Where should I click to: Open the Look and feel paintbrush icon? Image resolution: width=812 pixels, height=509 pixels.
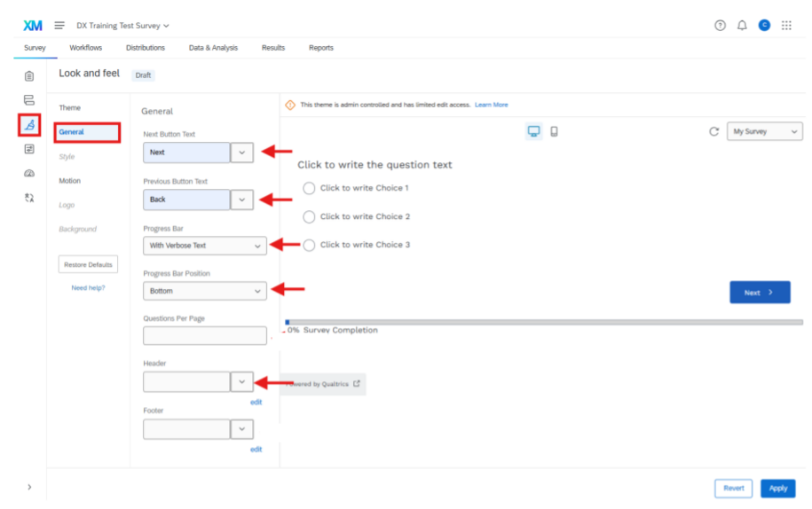(x=29, y=125)
